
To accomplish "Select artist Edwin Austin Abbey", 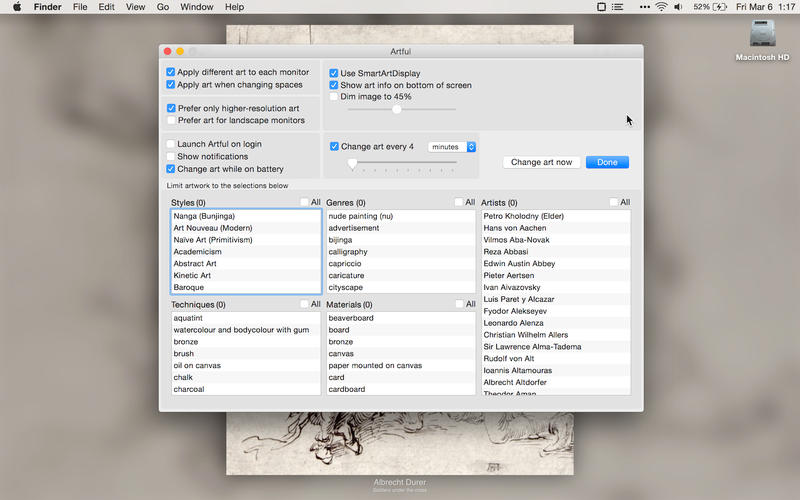I will [556, 263].
